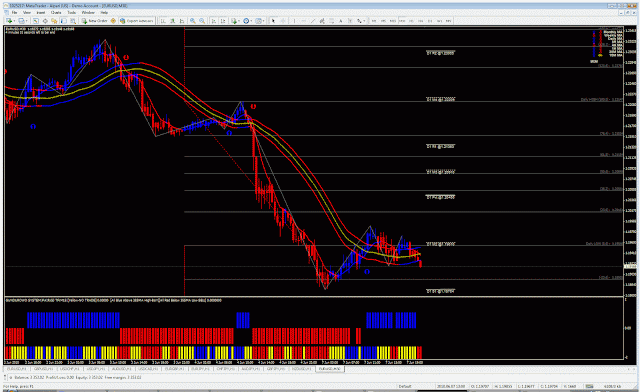Switch to the H4 timeframe
640x392 pixels.
[421, 21]
